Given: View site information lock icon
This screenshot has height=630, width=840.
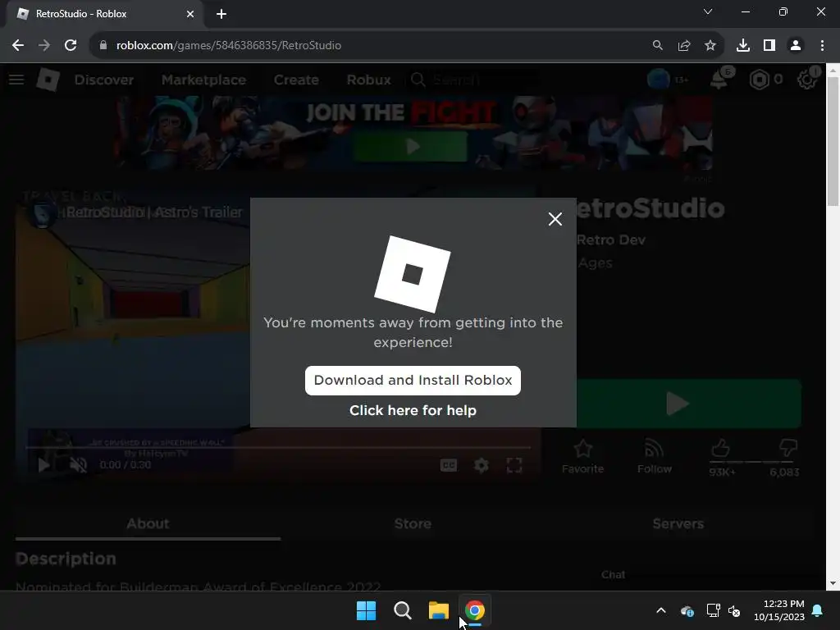Looking at the screenshot, I should point(103,46).
